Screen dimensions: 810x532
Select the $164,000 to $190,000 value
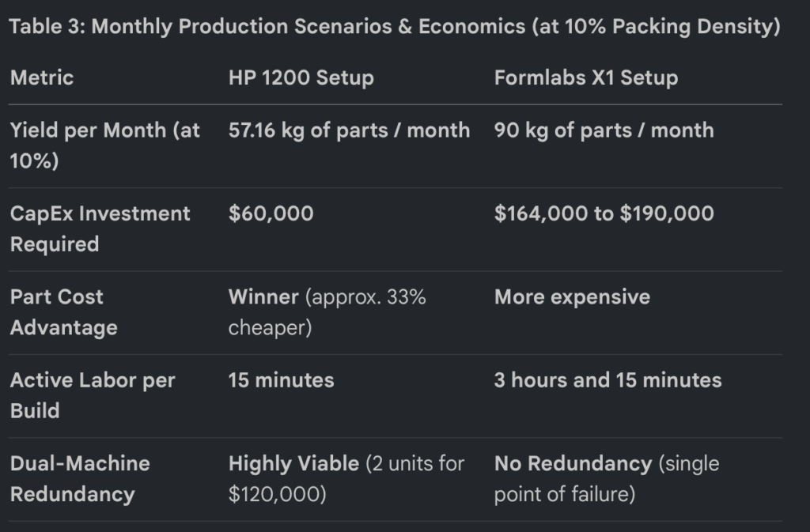click(x=604, y=213)
